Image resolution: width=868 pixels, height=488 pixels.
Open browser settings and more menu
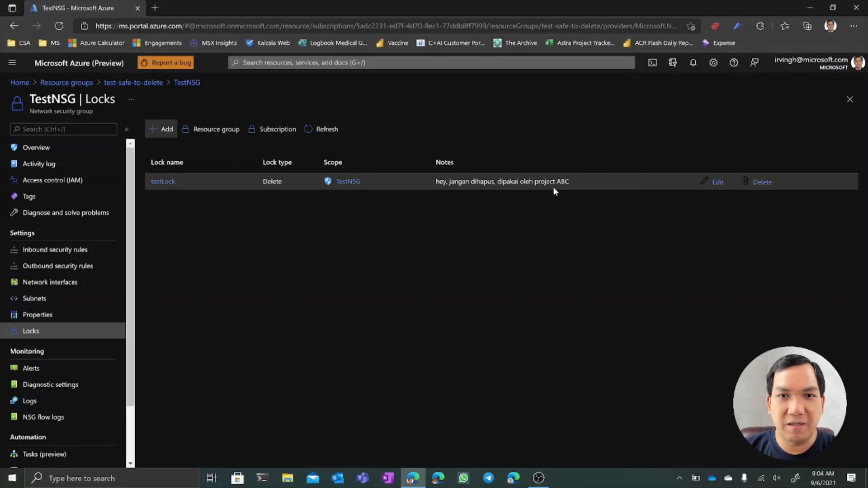click(854, 26)
